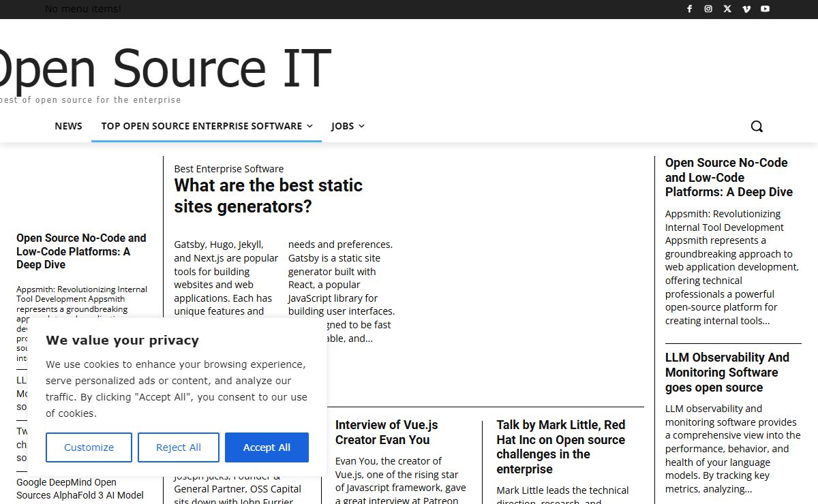Open the site search magnifier
818x504 pixels.
[757, 126]
